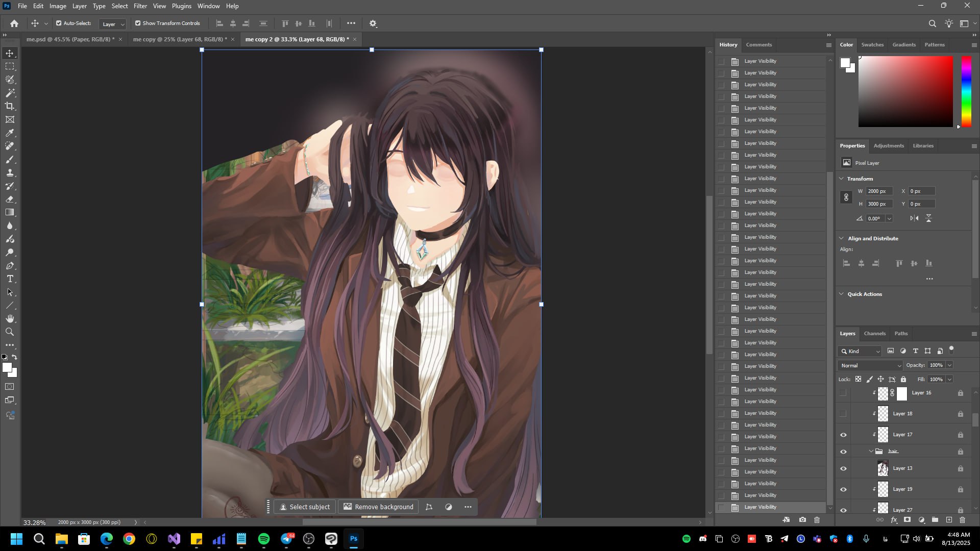Select the Eyedropper tool
This screenshot has width=980, height=551.
(x=10, y=133)
